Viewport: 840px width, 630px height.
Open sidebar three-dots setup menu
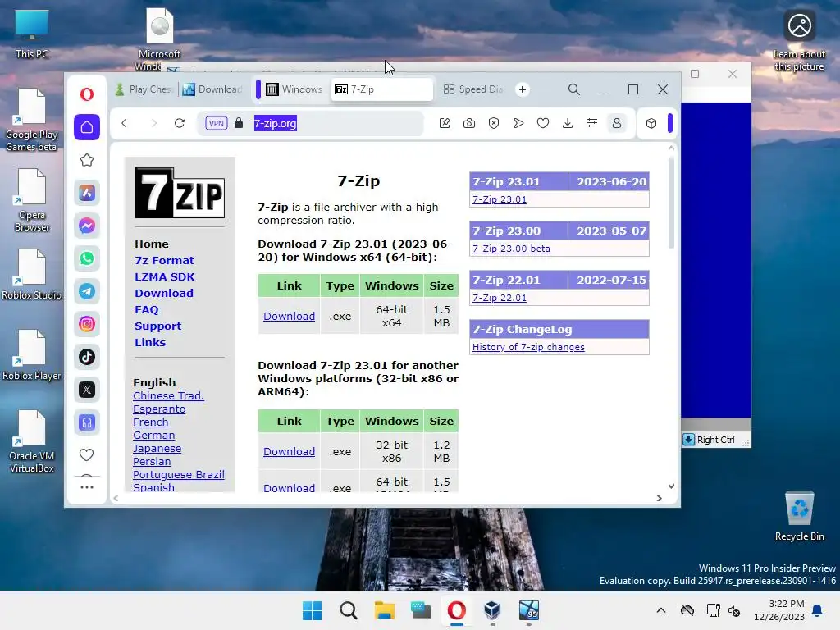click(x=87, y=487)
